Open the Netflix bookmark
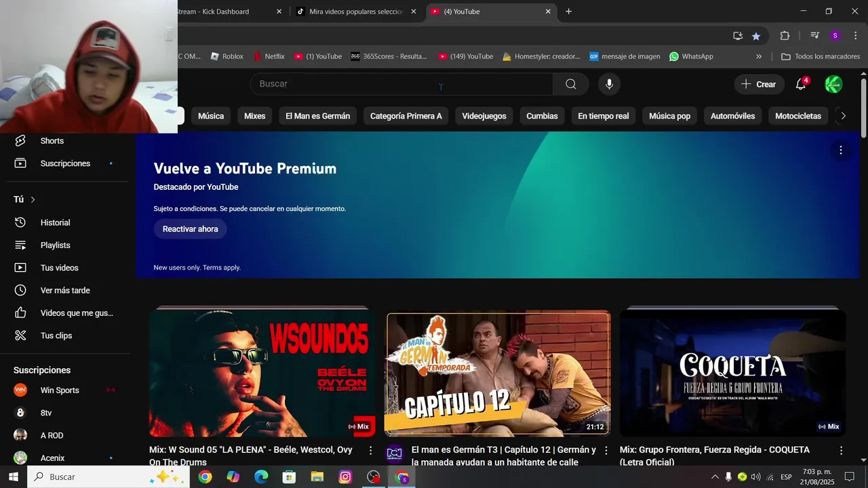This screenshot has height=488, width=868. coord(269,57)
